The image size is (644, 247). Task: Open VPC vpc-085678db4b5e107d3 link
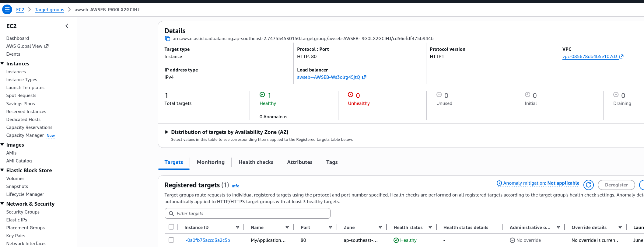pyautogui.click(x=590, y=56)
